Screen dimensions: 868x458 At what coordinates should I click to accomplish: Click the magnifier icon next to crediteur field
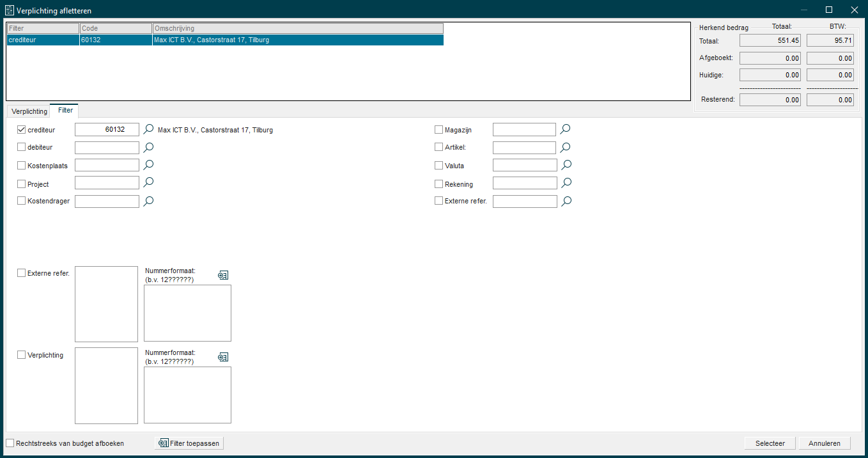(x=148, y=129)
